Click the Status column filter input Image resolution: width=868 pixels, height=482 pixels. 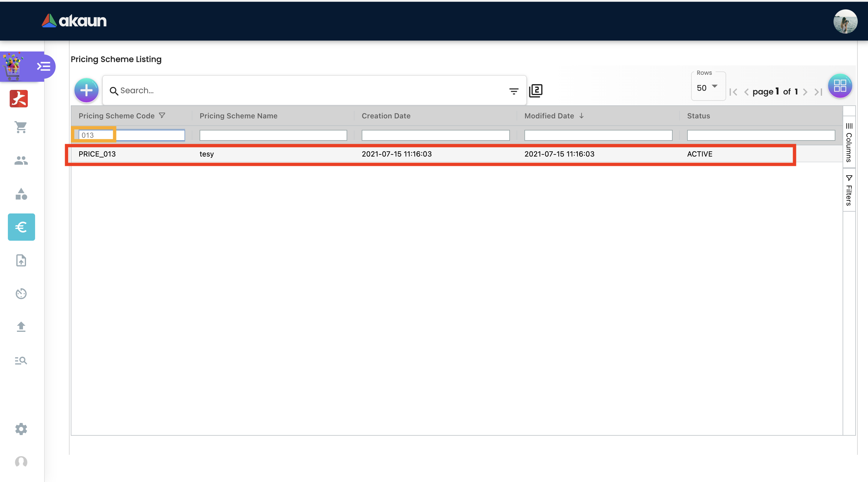(x=761, y=135)
